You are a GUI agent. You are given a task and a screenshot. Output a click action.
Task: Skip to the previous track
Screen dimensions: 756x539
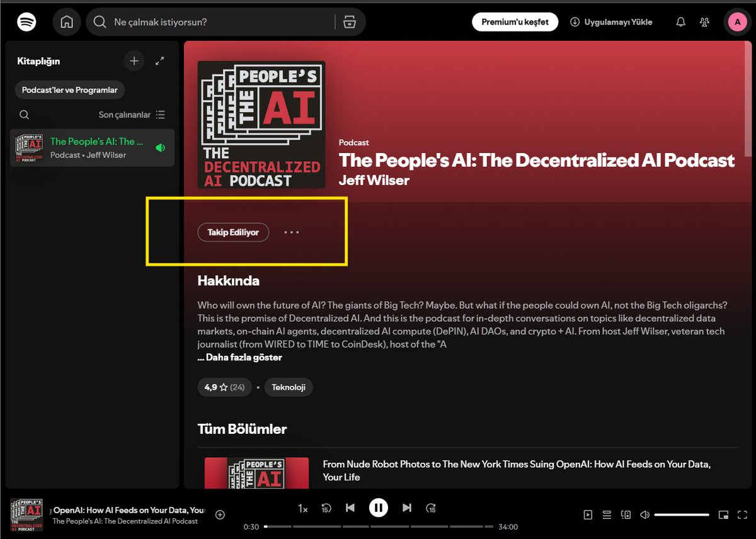point(350,508)
